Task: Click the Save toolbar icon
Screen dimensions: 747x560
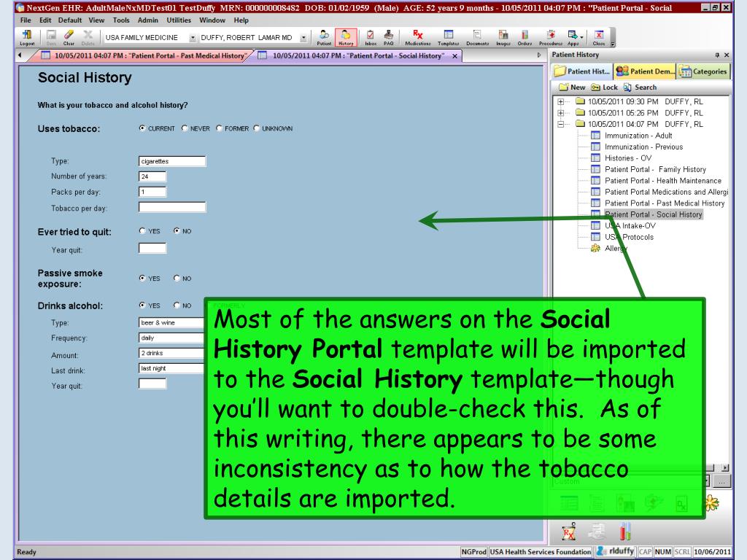Action: 51,37
